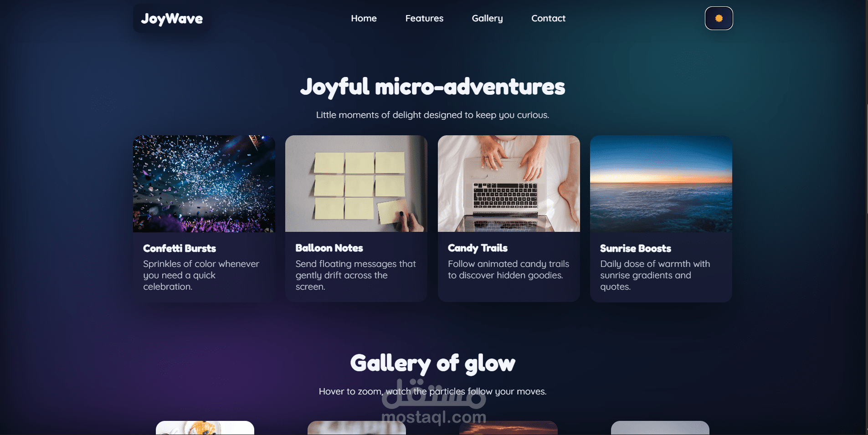The height and width of the screenshot is (435, 868).
Task: Click the laptop typing image
Action: tap(508, 184)
